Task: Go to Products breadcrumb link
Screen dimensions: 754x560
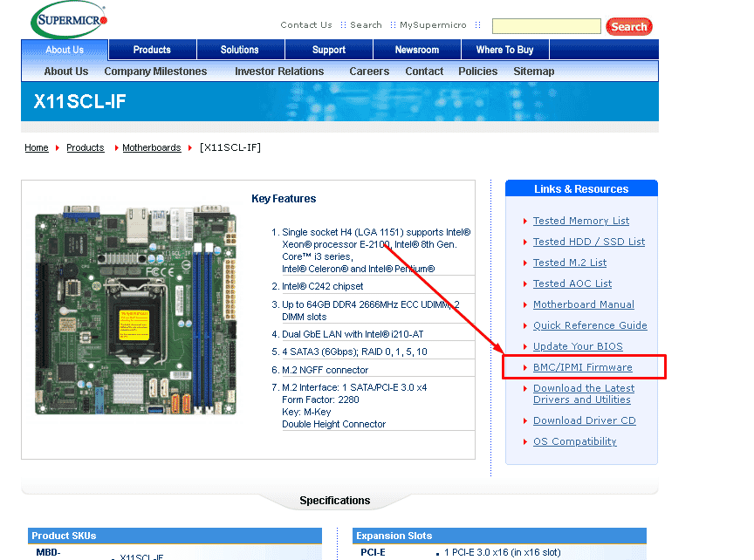Action: (86, 147)
